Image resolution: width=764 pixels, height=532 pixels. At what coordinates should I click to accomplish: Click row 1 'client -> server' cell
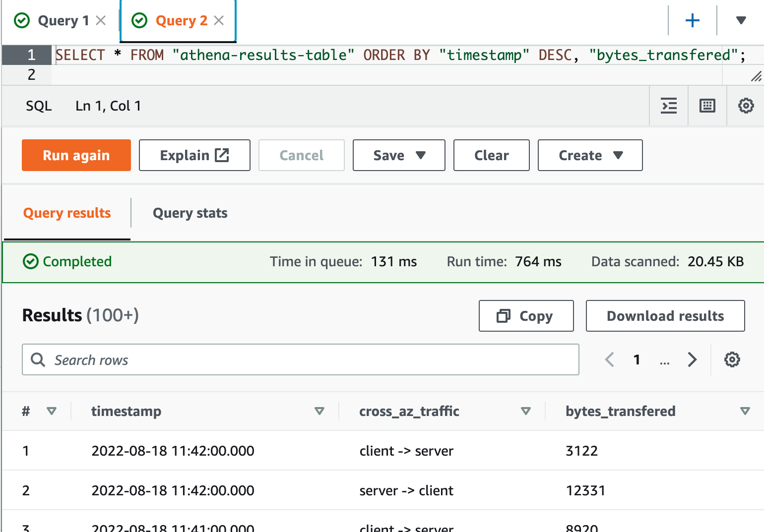pos(406,451)
